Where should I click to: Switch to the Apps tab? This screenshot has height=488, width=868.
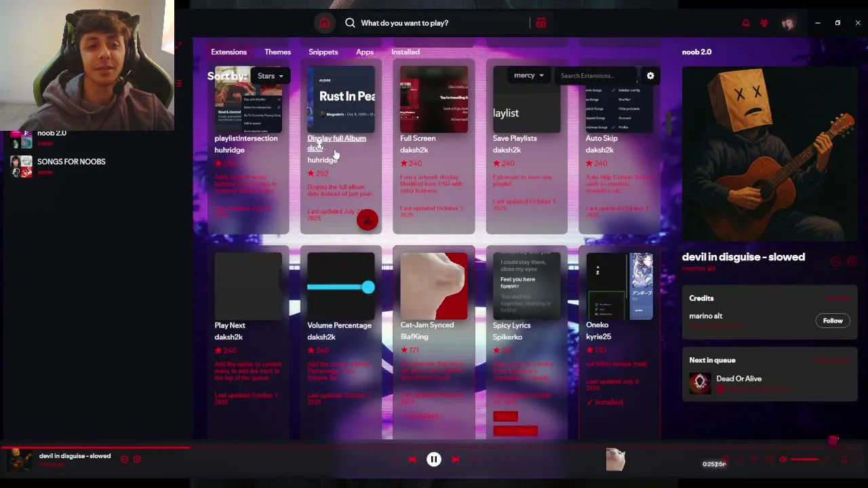pos(365,52)
